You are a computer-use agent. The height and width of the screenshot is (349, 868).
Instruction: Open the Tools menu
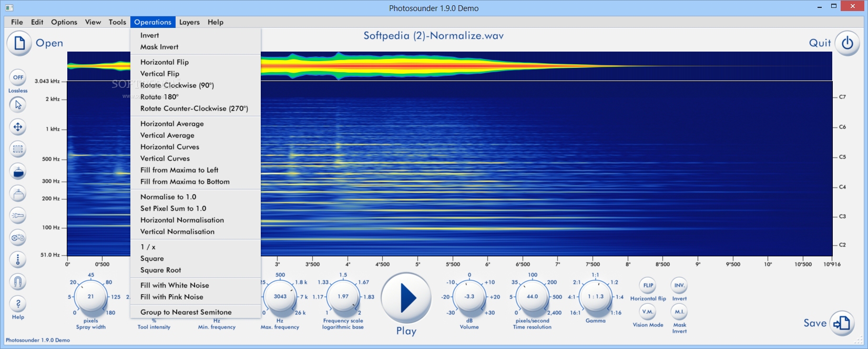[117, 22]
